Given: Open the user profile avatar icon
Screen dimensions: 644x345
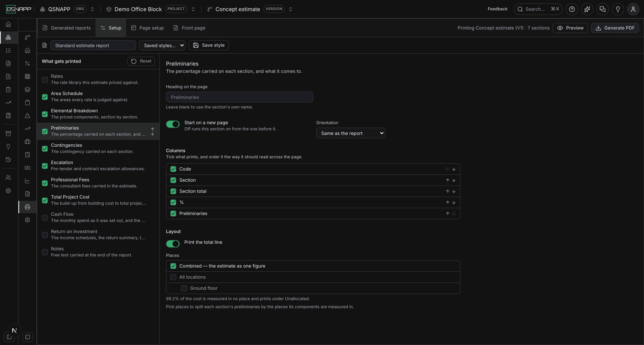Looking at the screenshot, I should [633, 9].
